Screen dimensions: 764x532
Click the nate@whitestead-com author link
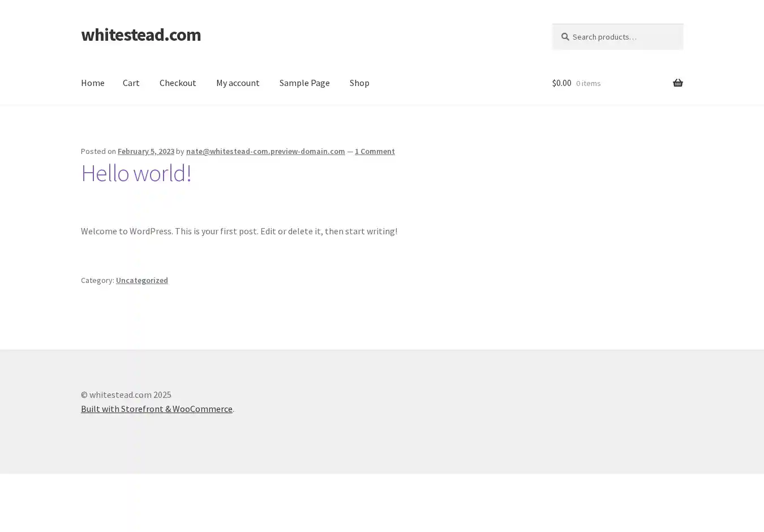click(265, 151)
